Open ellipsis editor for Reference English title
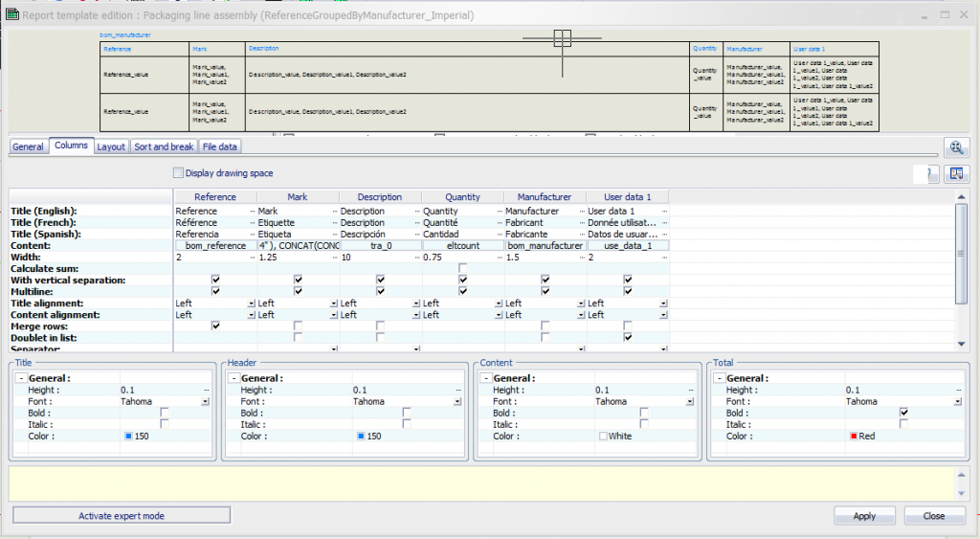This screenshot has width=980, height=539. (252, 212)
